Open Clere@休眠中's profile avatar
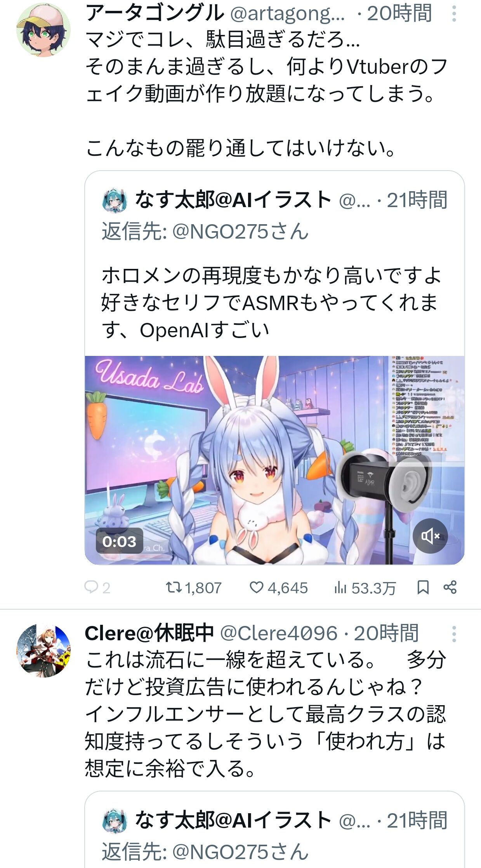481x868 pixels. 43,650
